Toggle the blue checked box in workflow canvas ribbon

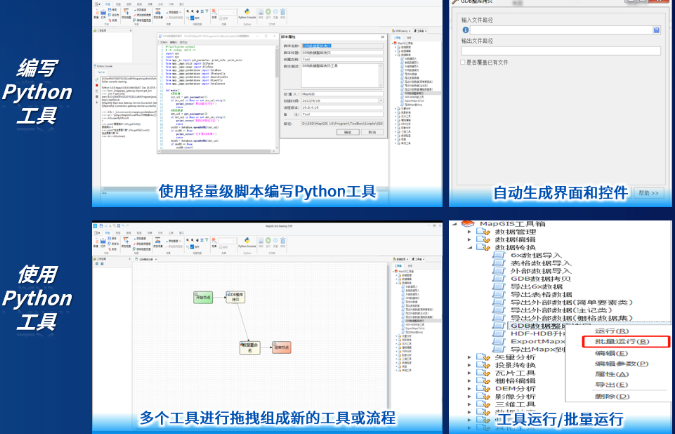coord(192,247)
